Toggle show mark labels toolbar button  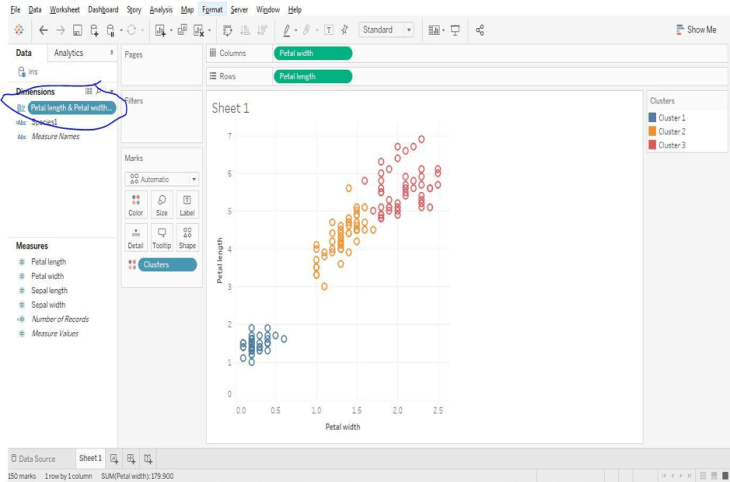point(328,30)
